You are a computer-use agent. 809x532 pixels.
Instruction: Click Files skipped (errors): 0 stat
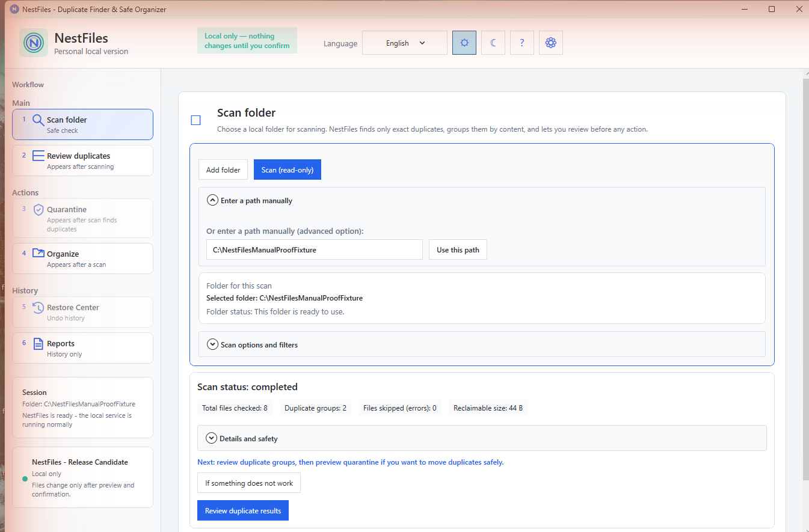coord(400,408)
